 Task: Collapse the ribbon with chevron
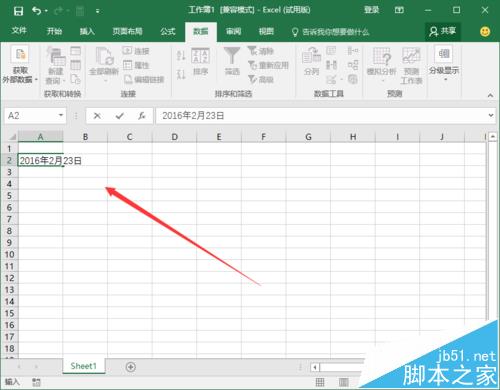click(490, 95)
